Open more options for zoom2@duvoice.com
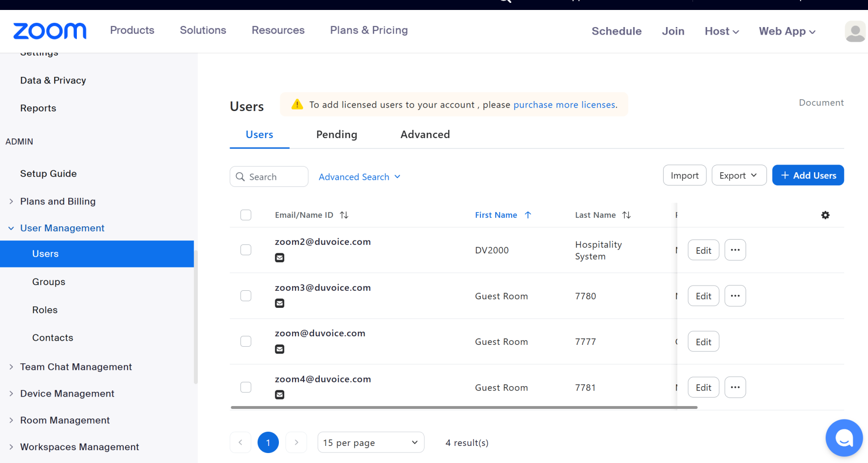868x463 pixels. 735,250
